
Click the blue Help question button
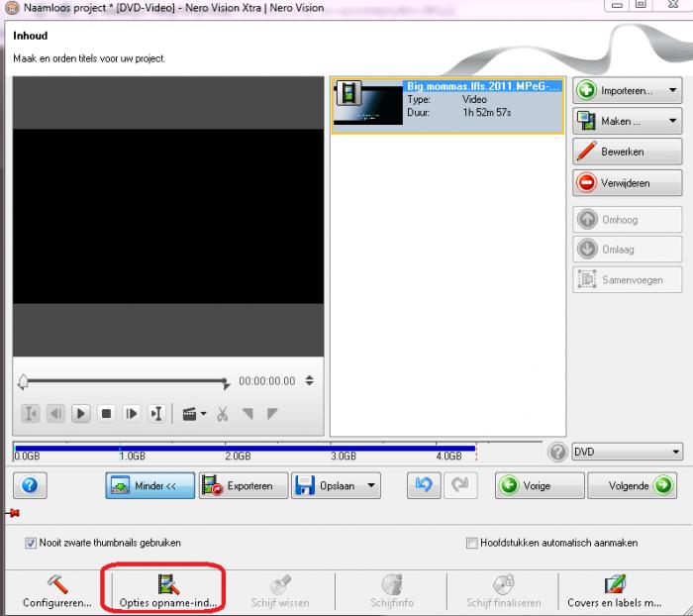[x=30, y=485]
